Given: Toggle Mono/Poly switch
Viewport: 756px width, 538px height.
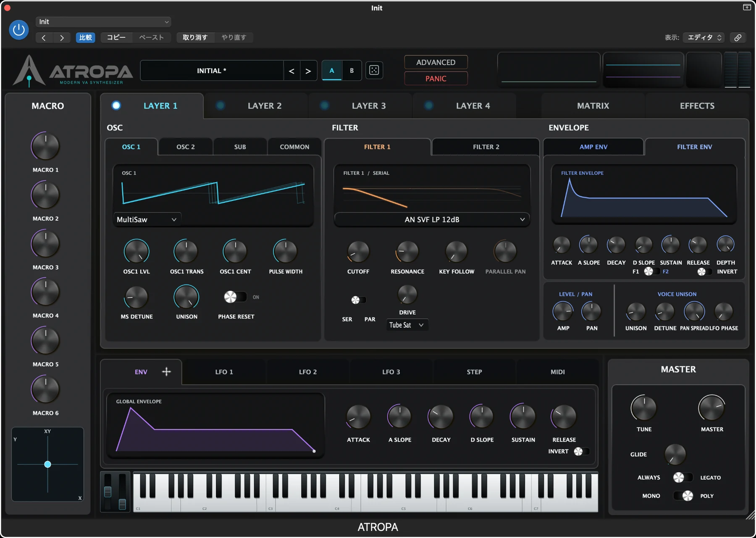Looking at the screenshot, I should (x=683, y=496).
